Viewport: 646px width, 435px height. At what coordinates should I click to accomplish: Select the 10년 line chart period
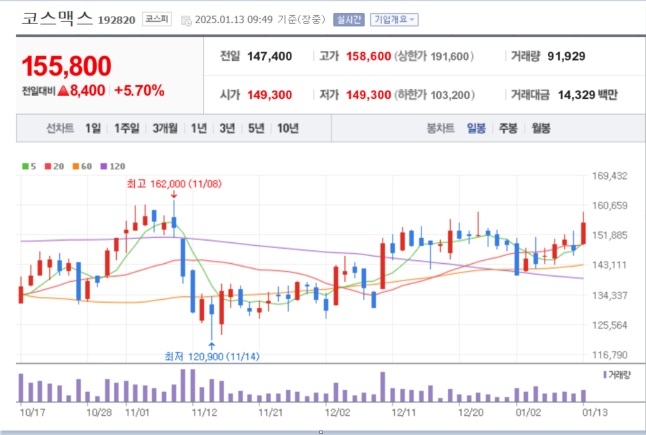[x=287, y=128]
